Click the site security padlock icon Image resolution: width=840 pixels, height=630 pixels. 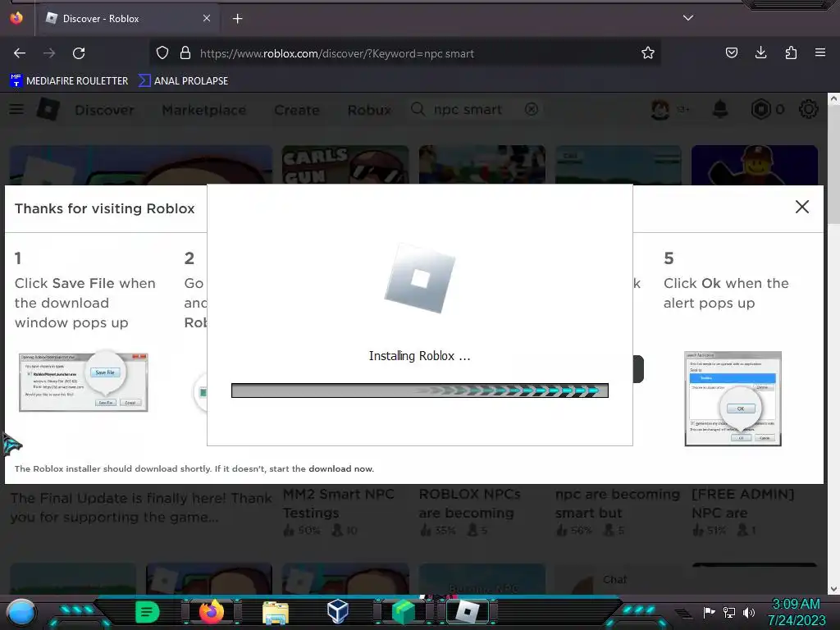(x=185, y=53)
